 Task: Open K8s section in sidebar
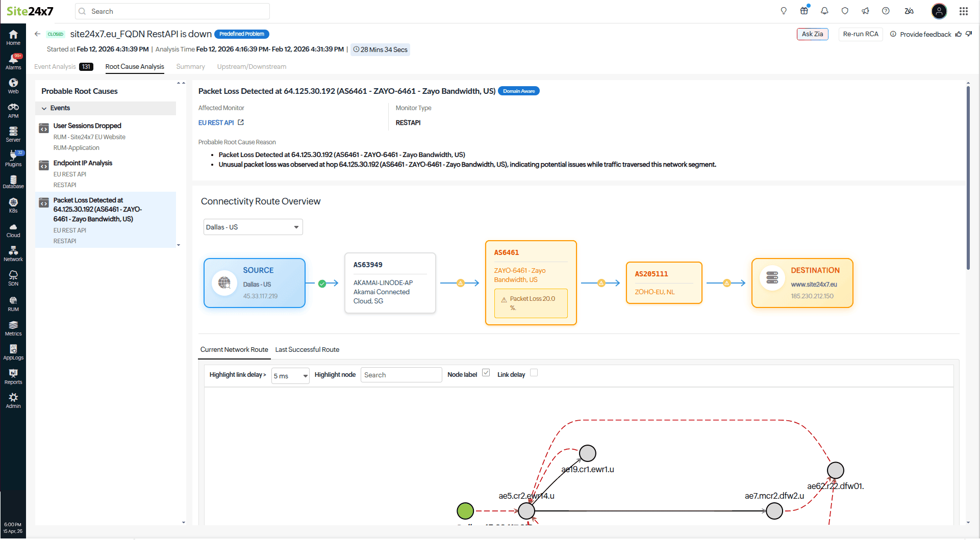13,205
